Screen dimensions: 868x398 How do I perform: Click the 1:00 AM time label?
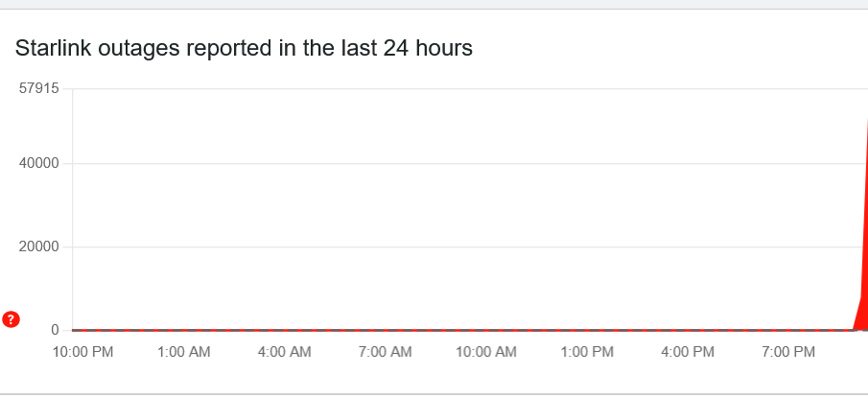(184, 352)
